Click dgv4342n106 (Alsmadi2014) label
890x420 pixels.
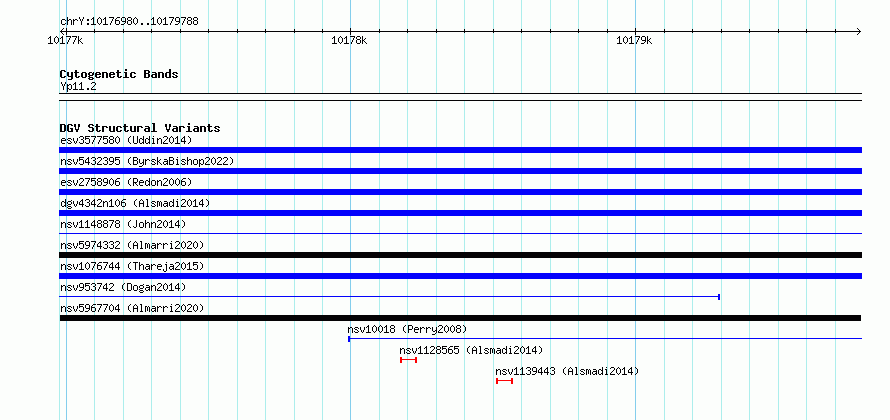click(135, 203)
